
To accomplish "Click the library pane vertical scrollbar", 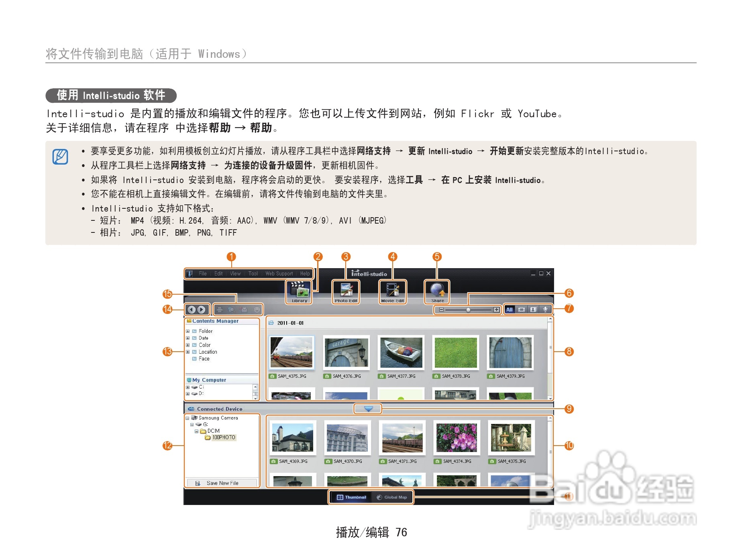I will (550, 358).
